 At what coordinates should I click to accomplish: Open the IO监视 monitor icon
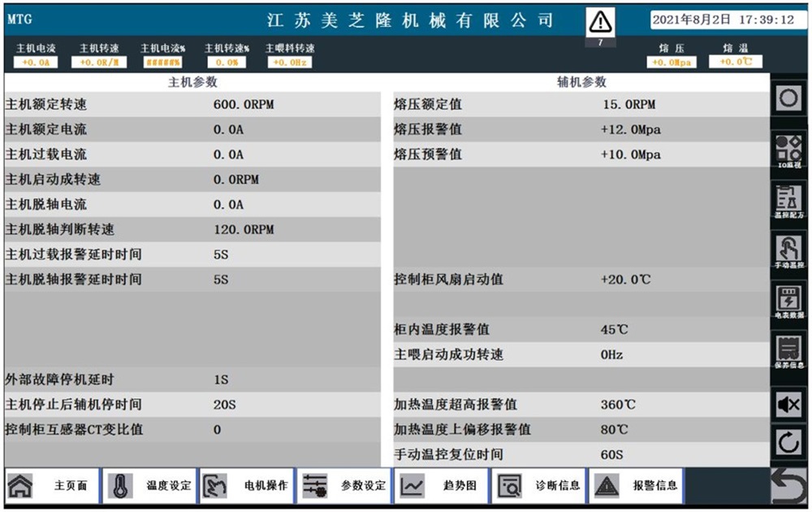pos(788,151)
